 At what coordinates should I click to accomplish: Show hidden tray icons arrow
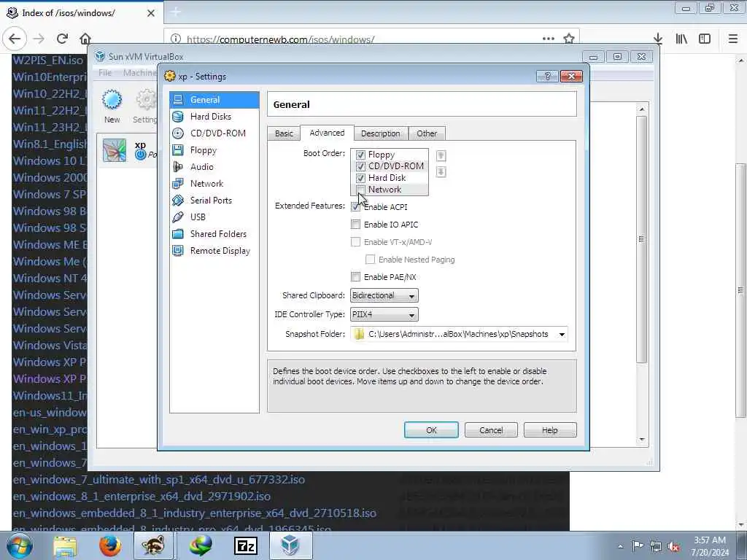620,546
